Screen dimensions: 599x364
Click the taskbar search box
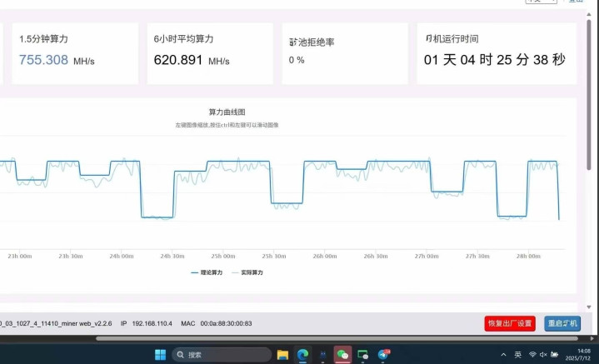[221, 355]
